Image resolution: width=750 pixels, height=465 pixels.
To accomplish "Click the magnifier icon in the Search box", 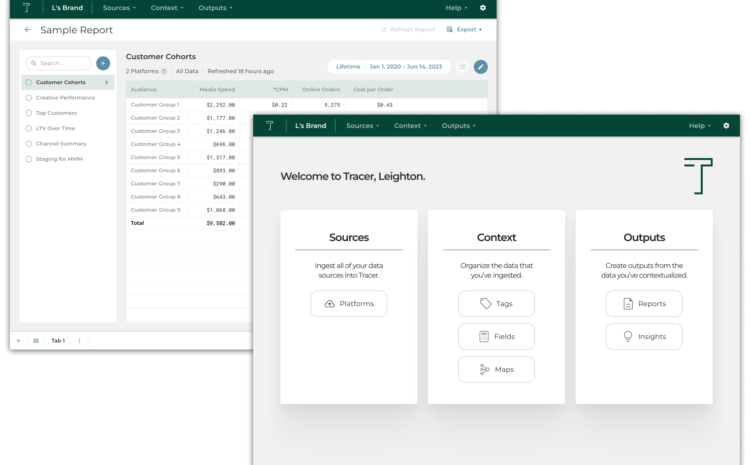I will coord(33,63).
